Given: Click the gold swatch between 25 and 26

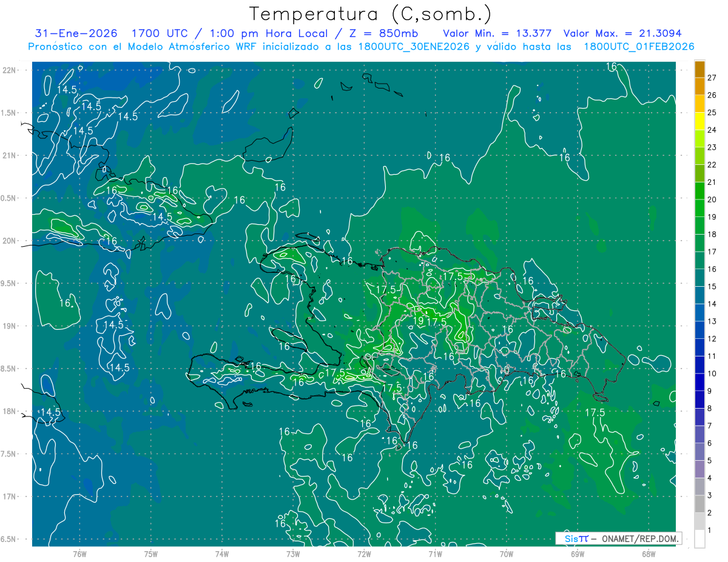Looking at the screenshot, I should tap(699, 104).
